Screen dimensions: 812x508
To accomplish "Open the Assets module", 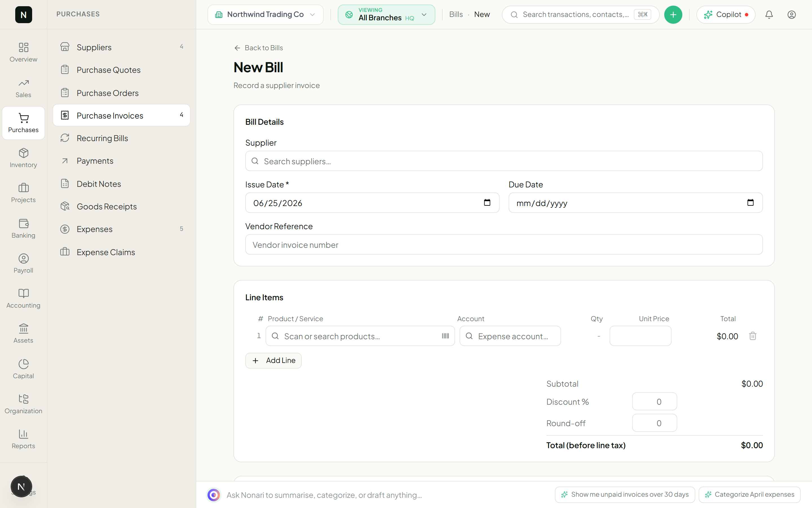I will point(23,333).
